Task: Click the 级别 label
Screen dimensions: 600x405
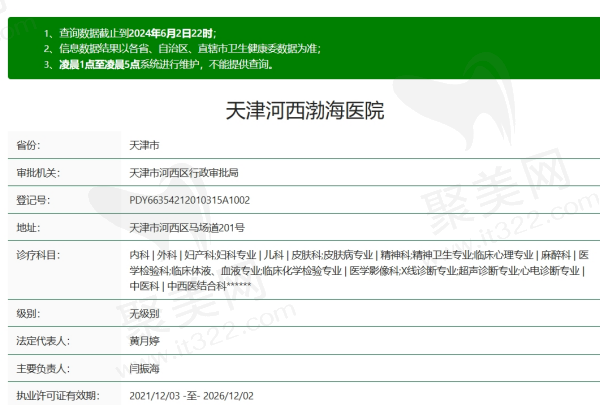Action: (x=28, y=314)
